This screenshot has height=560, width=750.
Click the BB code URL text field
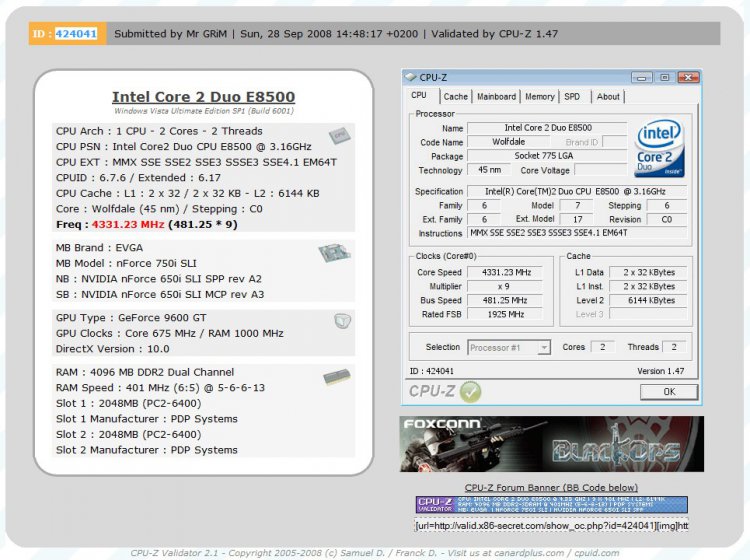click(x=551, y=526)
